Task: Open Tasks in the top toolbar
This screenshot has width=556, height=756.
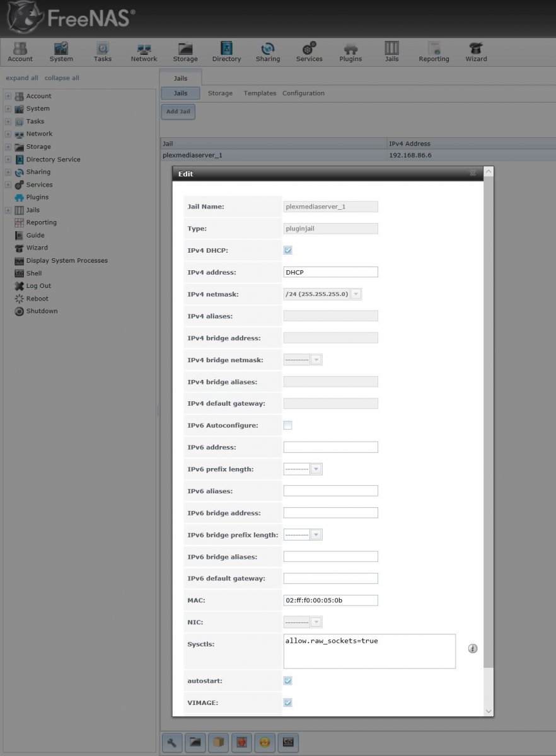Action: (x=102, y=52)
